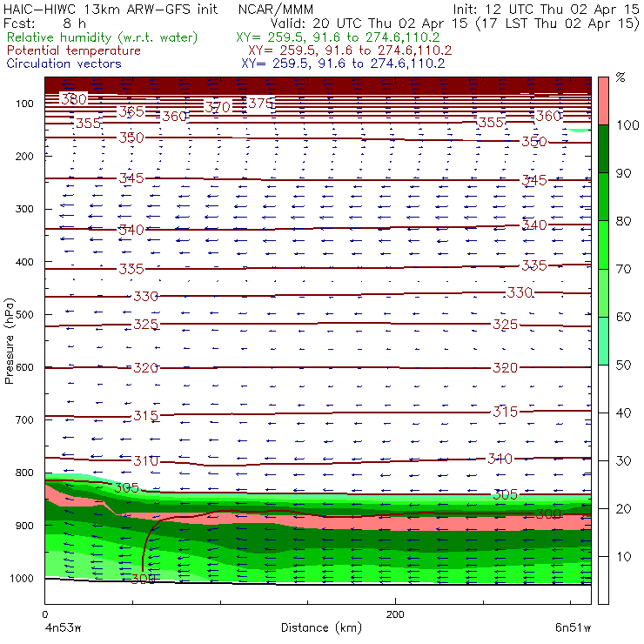The width and height of the screenshot is (644, 644).
Task: Click the '800' pressure axis tick label
Action: coord(24,473)
